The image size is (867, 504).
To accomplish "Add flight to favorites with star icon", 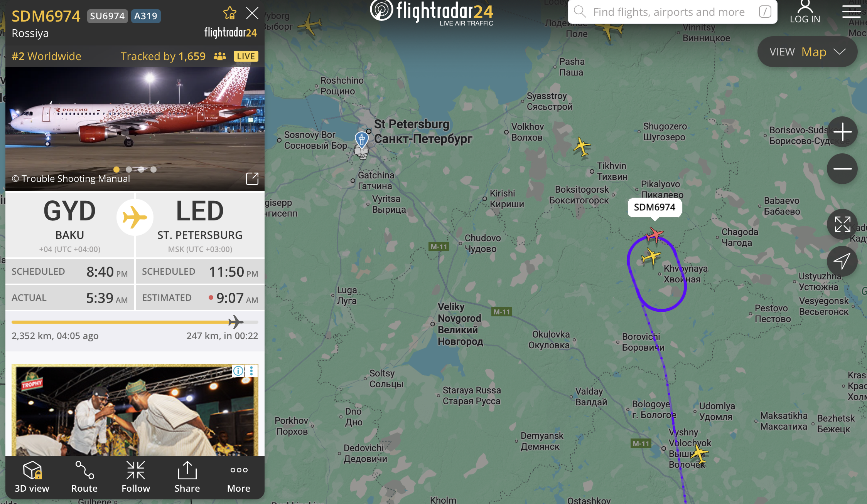I will click(230, 13).
